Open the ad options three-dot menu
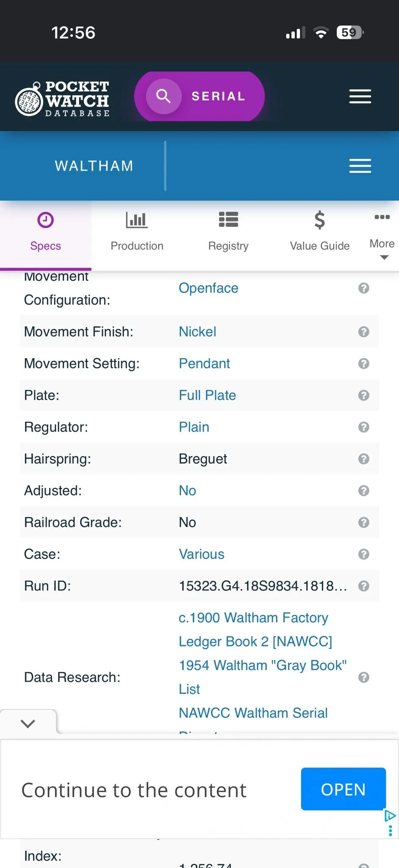The height and width of the screenshot is (868, 399). [x=390, y=830]
